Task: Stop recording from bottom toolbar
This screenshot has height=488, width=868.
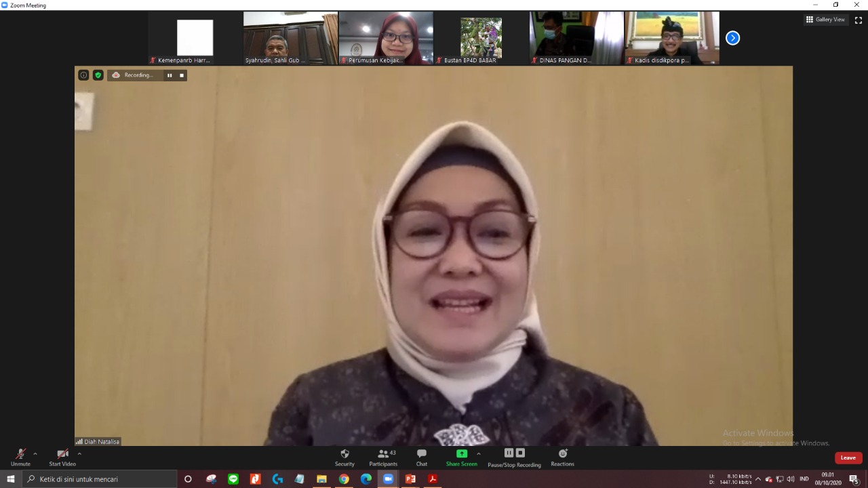Action: [520, 453]
